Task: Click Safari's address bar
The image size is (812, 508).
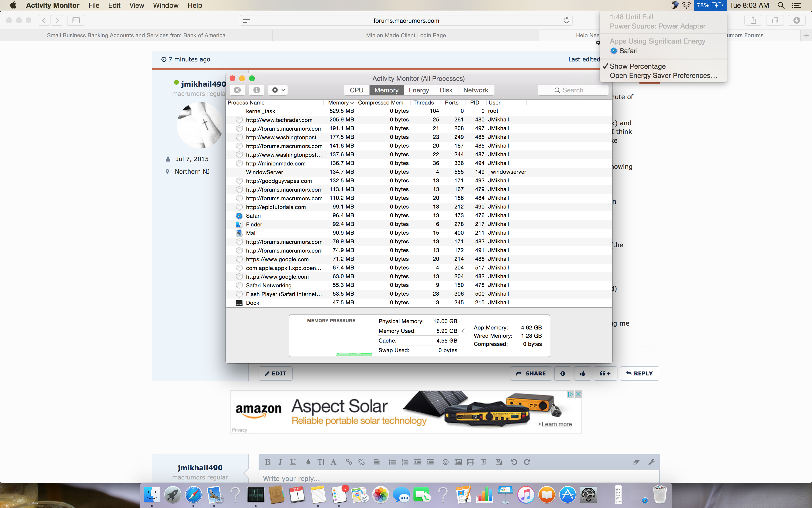Action: tap(406, 20)
